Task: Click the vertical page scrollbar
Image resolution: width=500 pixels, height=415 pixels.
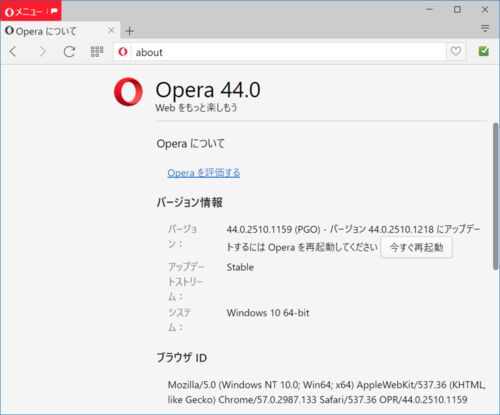Action: click(x=496, y=196)
